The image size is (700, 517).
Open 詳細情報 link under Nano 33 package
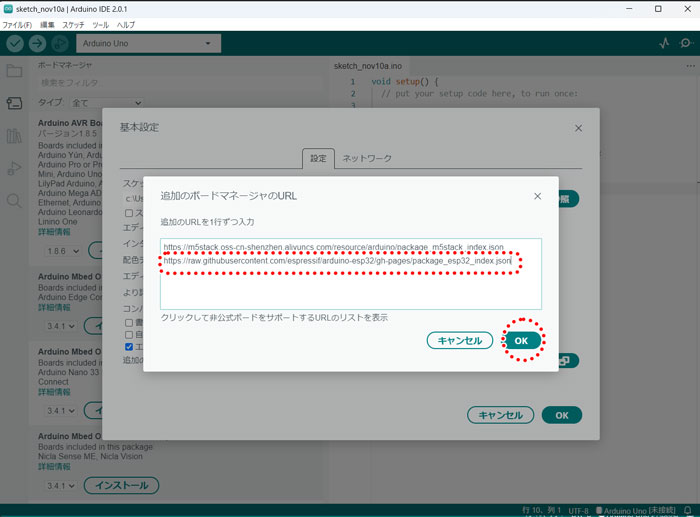click(x=54, y=392)
